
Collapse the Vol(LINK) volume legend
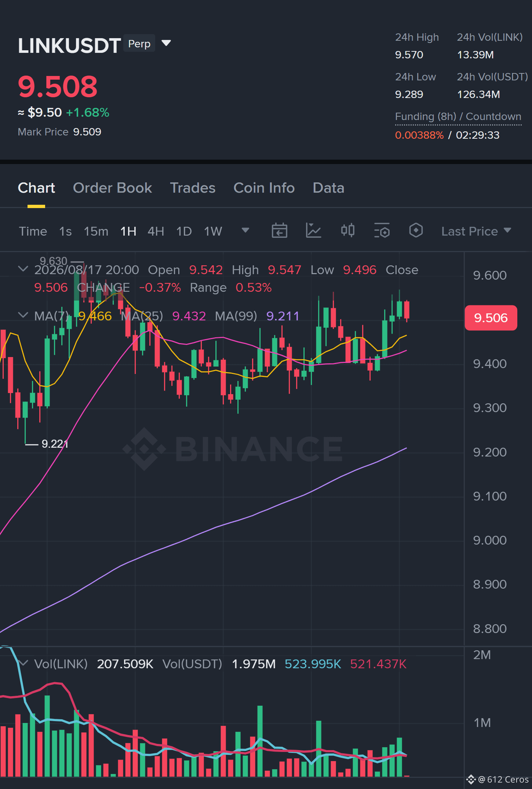tap(23, 663)
